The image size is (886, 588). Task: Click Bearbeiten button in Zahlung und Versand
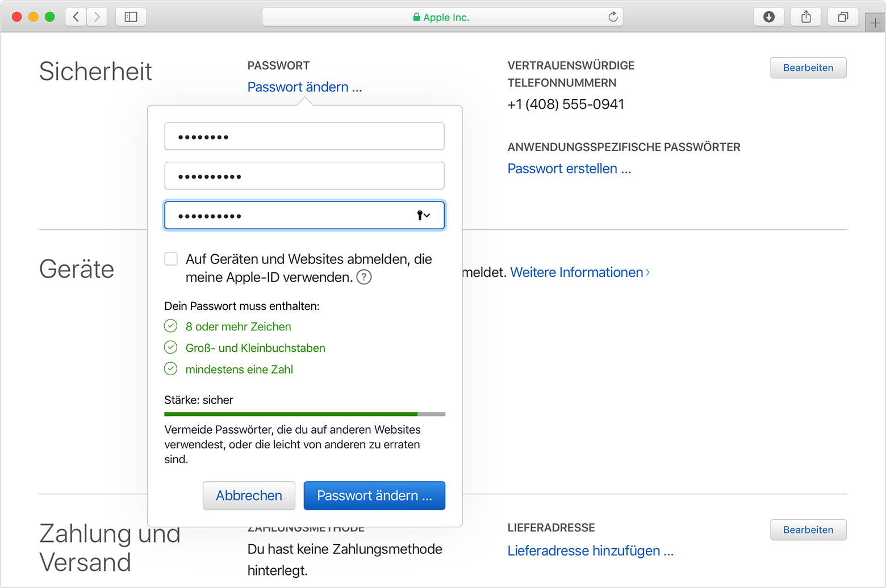[x=808, y=530]
